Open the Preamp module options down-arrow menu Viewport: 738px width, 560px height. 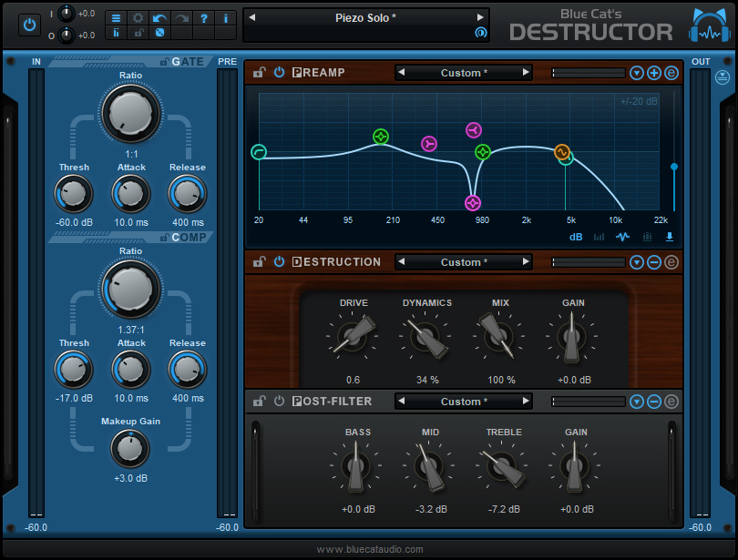point(636,73)
